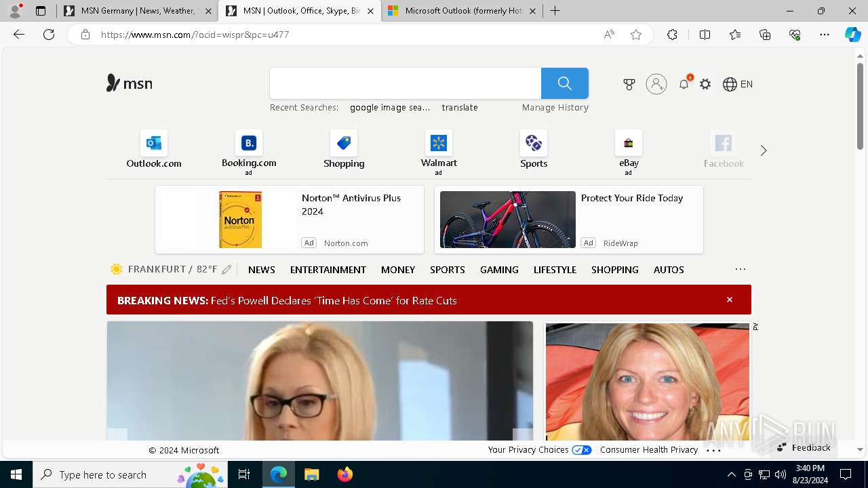
Task: Open Microsoft Rewards trophy icon
Action: [x=629, y=84]
